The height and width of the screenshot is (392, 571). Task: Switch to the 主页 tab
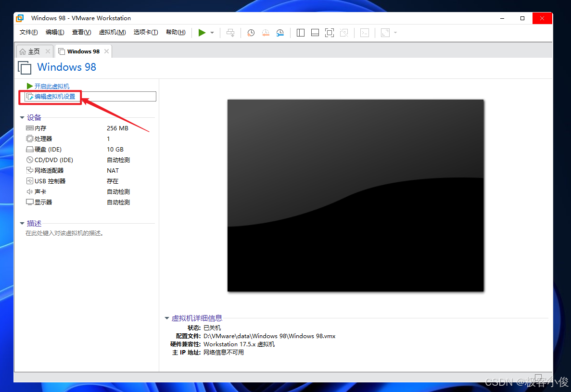34,51
